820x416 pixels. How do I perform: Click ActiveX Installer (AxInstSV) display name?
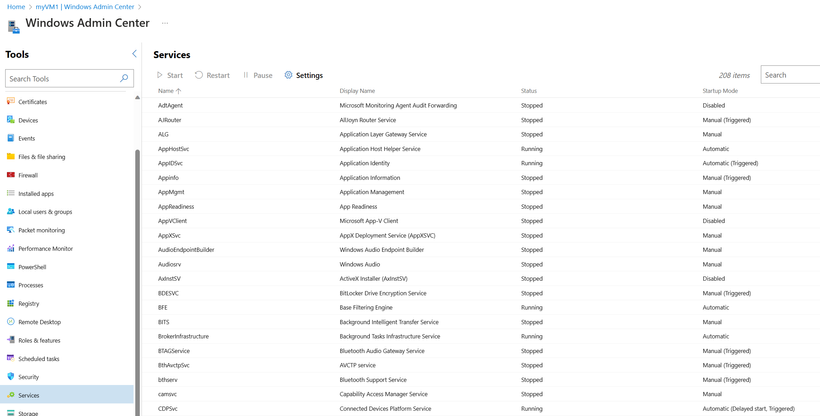point(373,279)
